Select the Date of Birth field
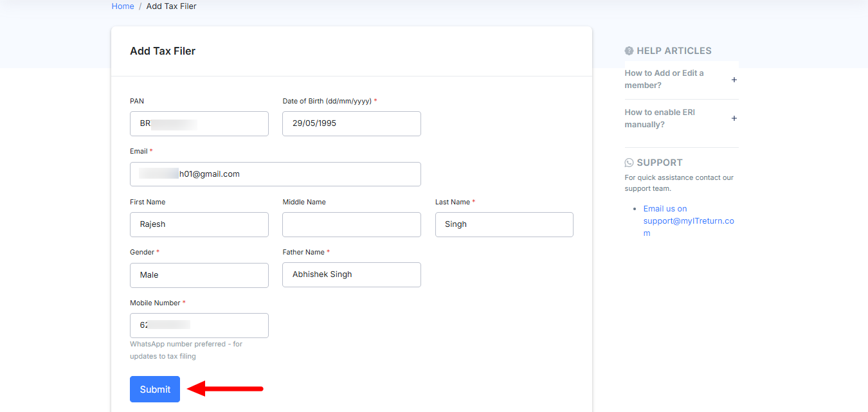Screen dimensions: 868x412 click(x=351, y=123)
